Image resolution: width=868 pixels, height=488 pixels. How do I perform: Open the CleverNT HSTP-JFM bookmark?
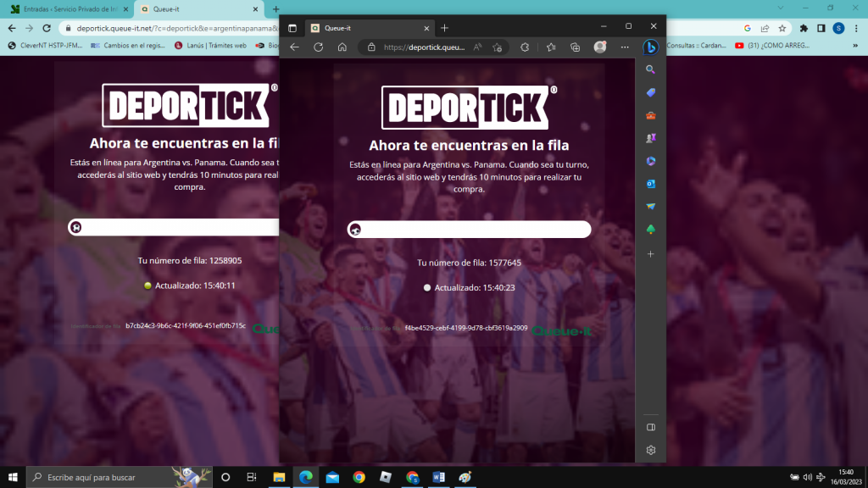pos(46,46)
